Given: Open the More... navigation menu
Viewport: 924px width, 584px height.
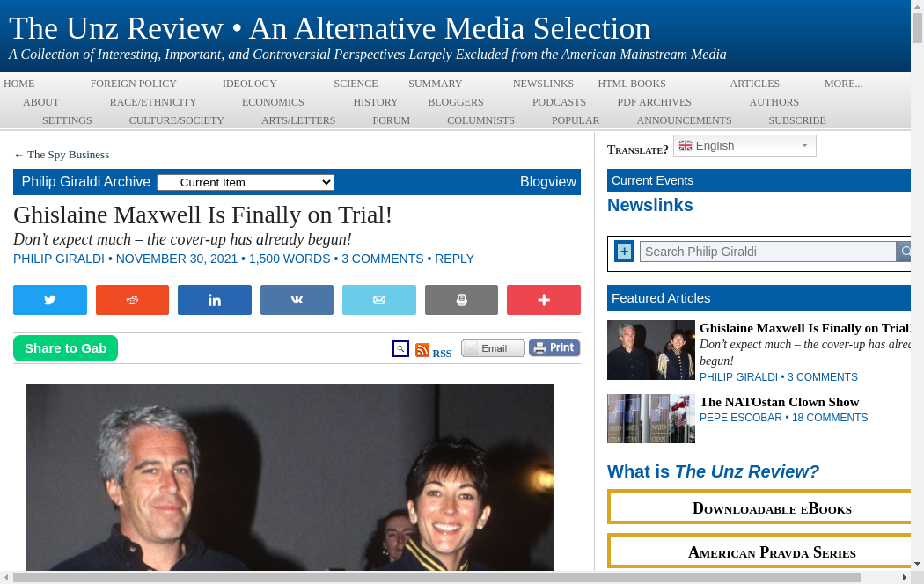Looking at the screenshot, I should (x=843, y=84).
